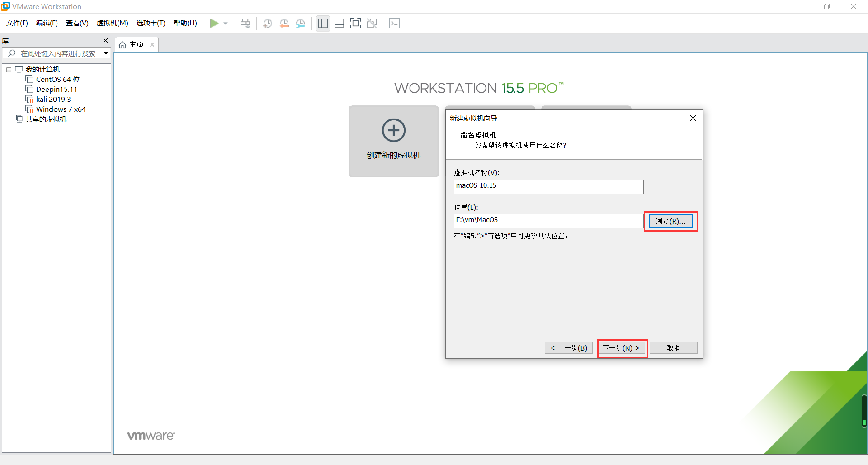Image resolution: width=868 pixels, height=465 pixels.
Task: Collapse the 我的计算机 tree node
Action: click(x=9, y=70)
